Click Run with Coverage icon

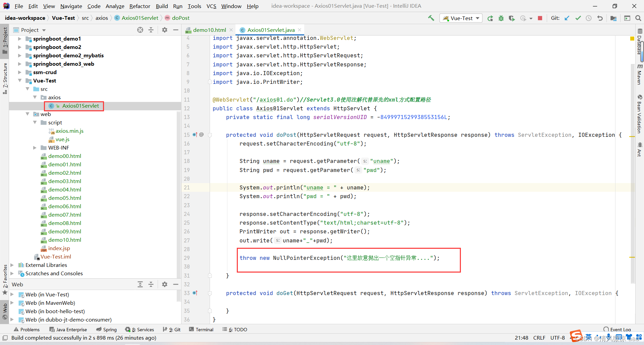(512, 18)
